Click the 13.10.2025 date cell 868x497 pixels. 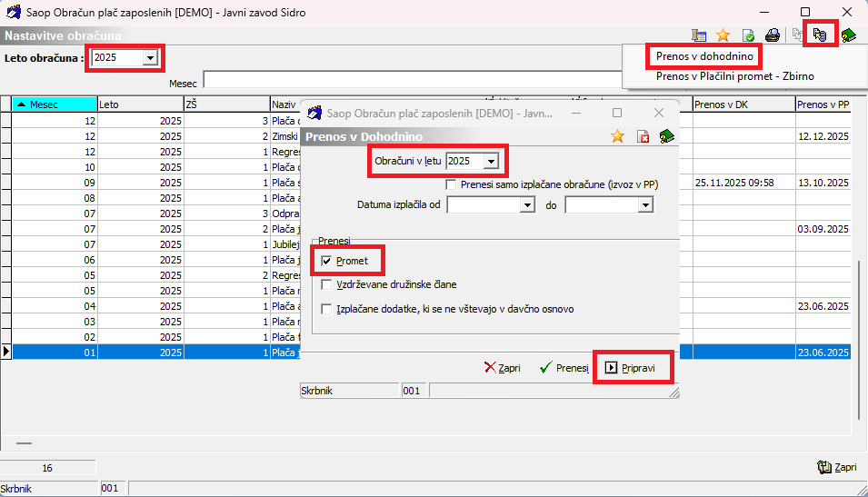(x=823, y=183)
